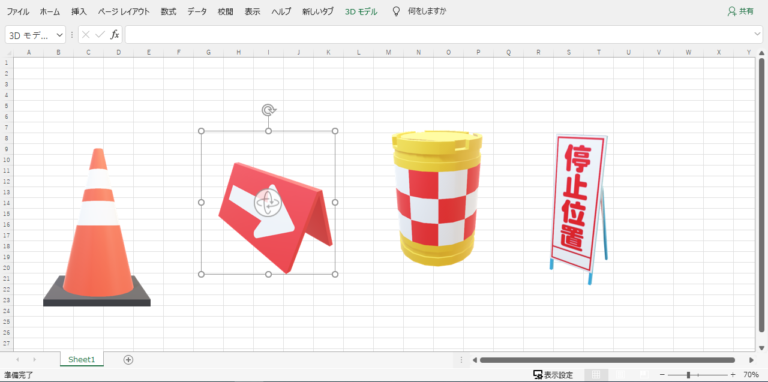The height and width of the screenshot is (382, 768).
Task: Open the 挿入 tab
Action: point(79,12)
